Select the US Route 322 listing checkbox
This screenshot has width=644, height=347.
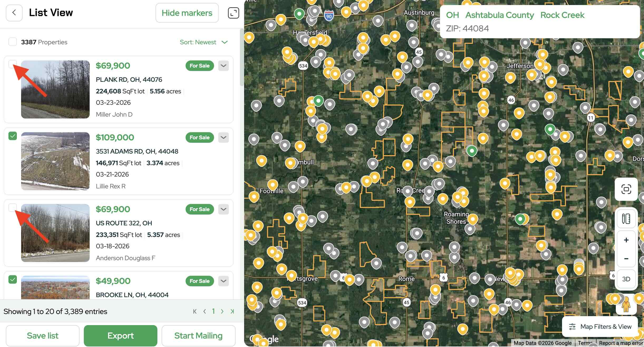pyautogui.click(x=12, y=207)
